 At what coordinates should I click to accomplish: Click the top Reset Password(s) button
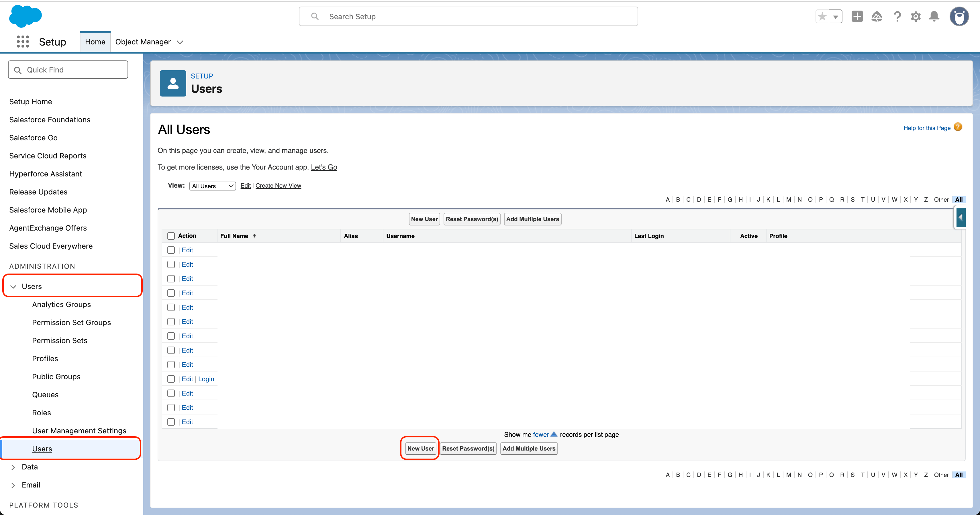pos(472,219)
